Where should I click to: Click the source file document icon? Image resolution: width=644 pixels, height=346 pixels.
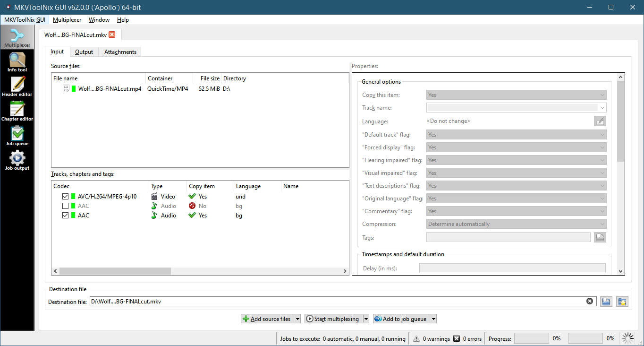click(66, 88)
